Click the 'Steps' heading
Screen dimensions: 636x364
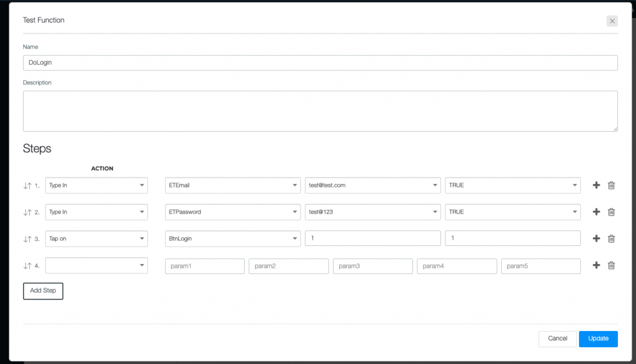click(37, 148)
